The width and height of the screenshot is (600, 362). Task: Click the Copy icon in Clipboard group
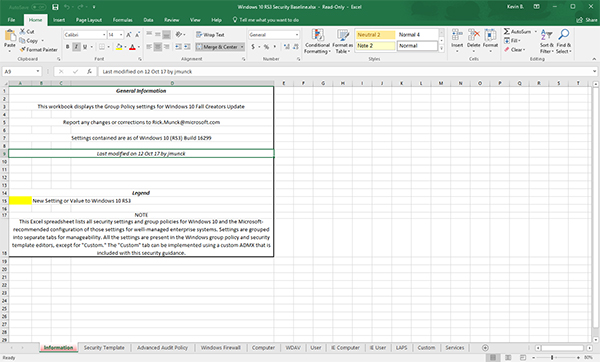(x=22, y=41)
